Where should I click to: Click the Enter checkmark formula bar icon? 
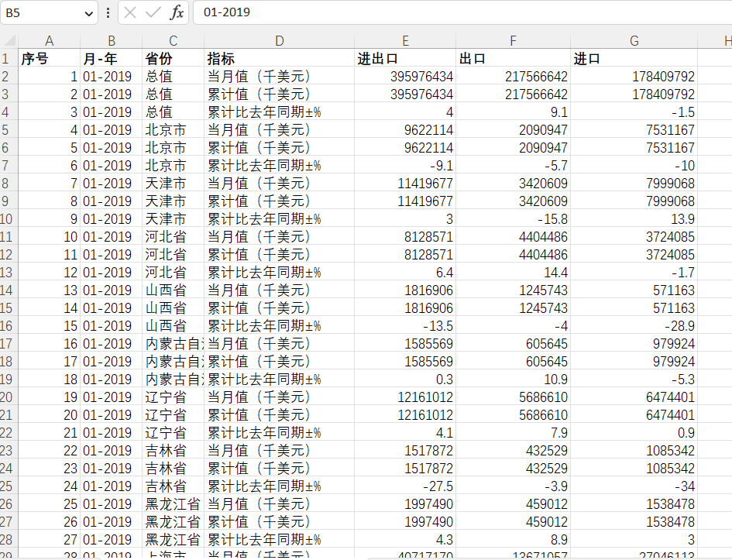coord(153,12)
